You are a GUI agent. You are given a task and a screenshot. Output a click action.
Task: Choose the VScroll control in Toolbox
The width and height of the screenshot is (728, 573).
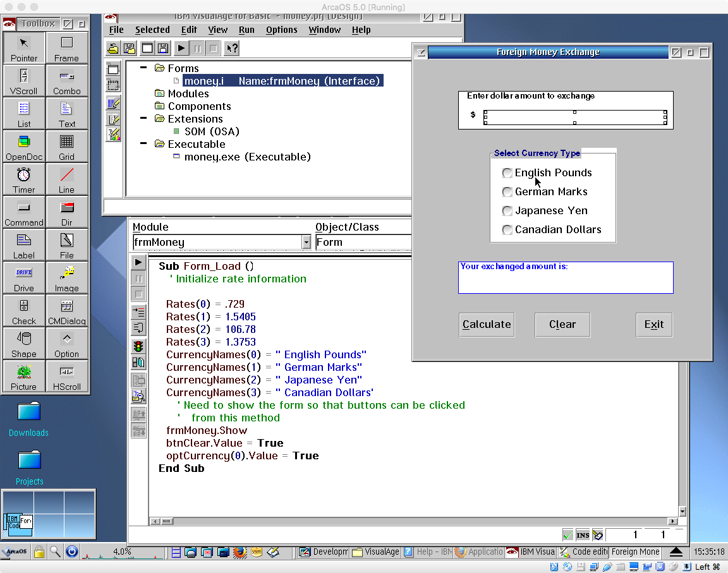(24, 81)
